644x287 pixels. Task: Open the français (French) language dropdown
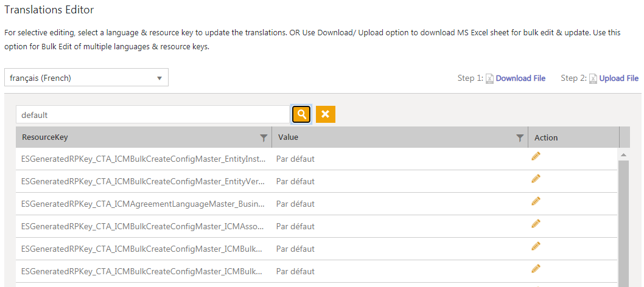[86, 78]
